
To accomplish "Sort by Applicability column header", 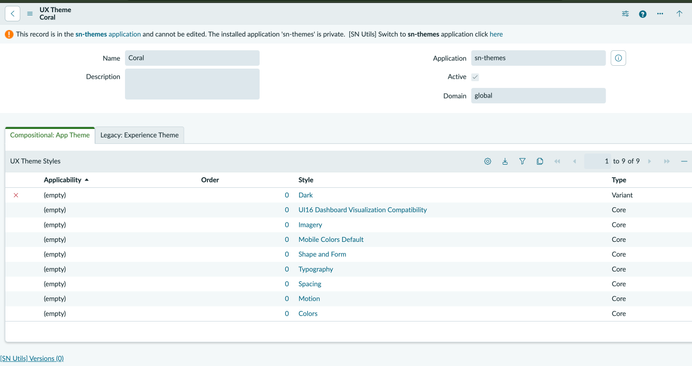I will pos(63,180).
